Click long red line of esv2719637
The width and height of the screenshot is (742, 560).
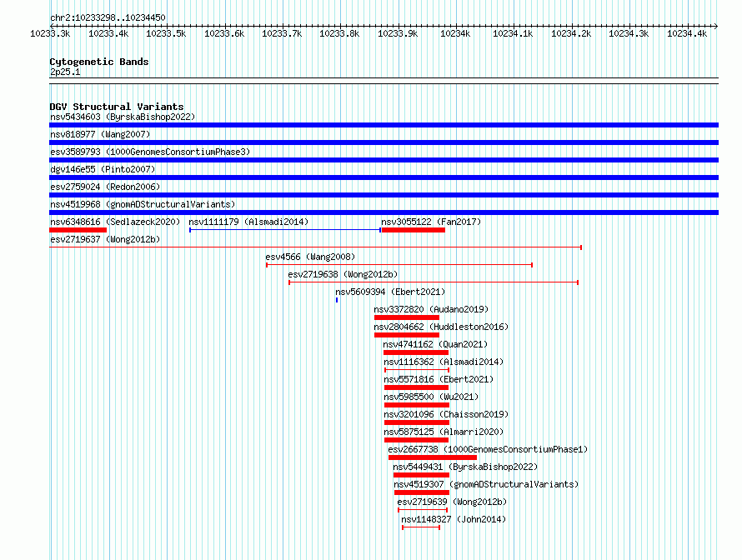click(316, 247)
